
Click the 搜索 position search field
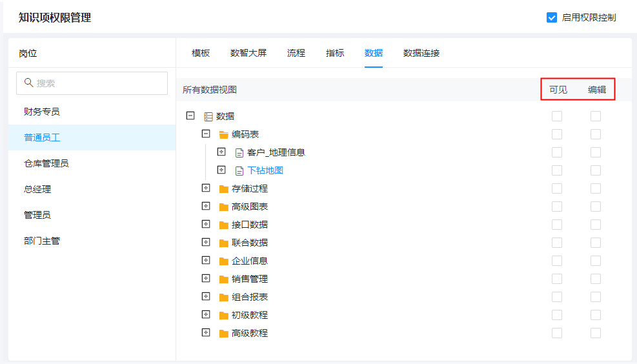(92, 83)
